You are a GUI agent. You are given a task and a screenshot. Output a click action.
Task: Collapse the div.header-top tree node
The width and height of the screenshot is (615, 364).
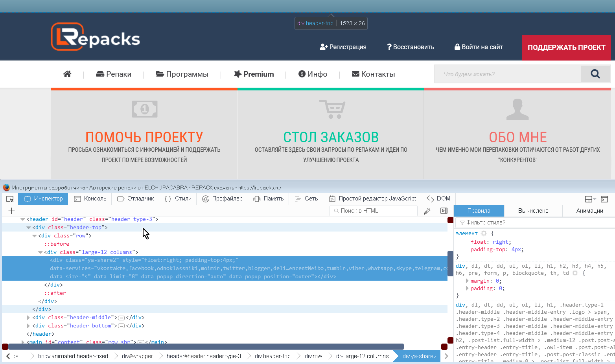pyautogui.click(x=29, y=227)
